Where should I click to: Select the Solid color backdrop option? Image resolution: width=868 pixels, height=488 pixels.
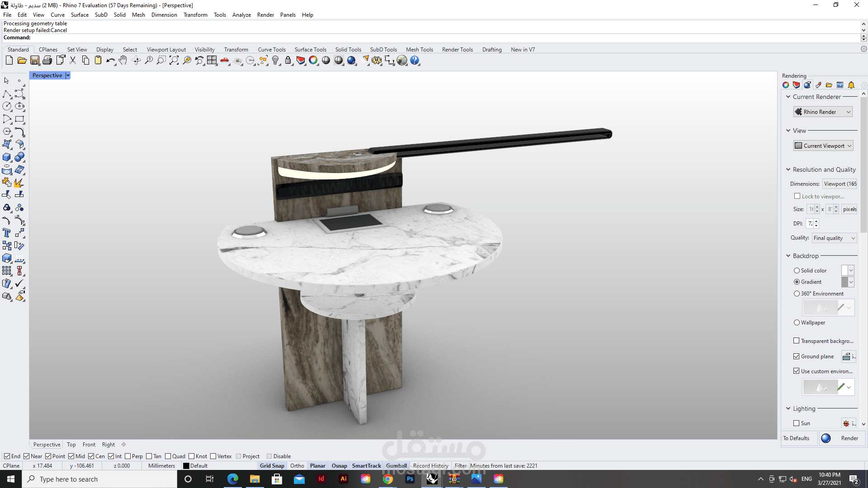click(x=797, y=271)
